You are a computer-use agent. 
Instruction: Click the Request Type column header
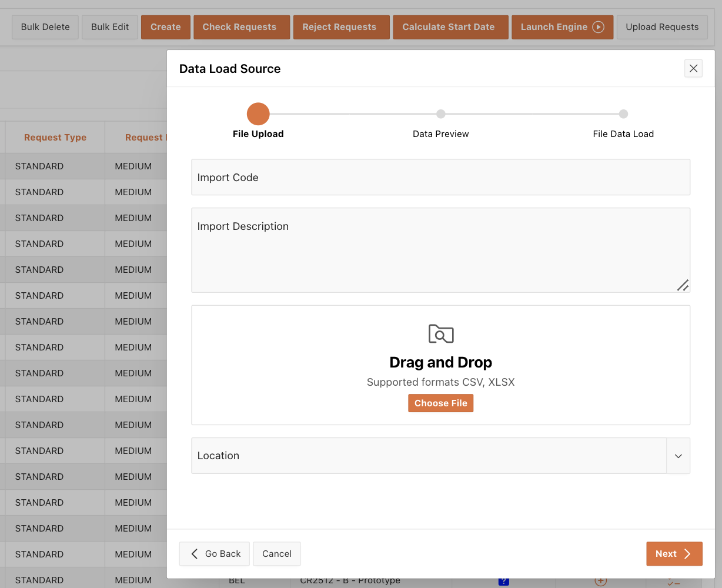[55, 137]
